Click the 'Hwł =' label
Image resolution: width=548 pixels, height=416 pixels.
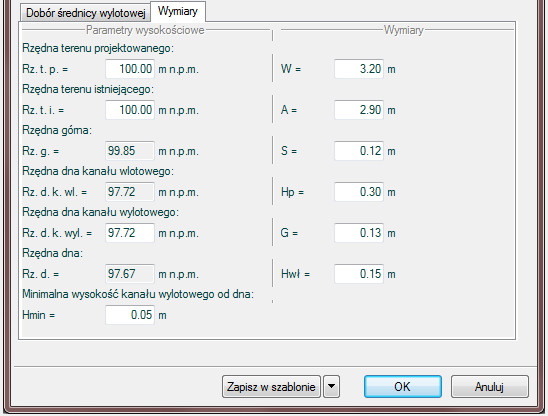pyautogui.click(x=295, y=274)
